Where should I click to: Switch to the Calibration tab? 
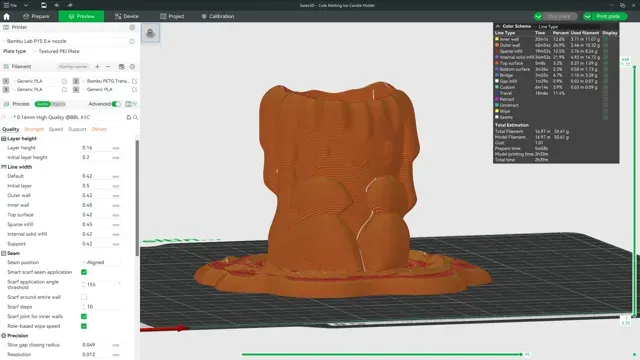click(x=218, y=16)
